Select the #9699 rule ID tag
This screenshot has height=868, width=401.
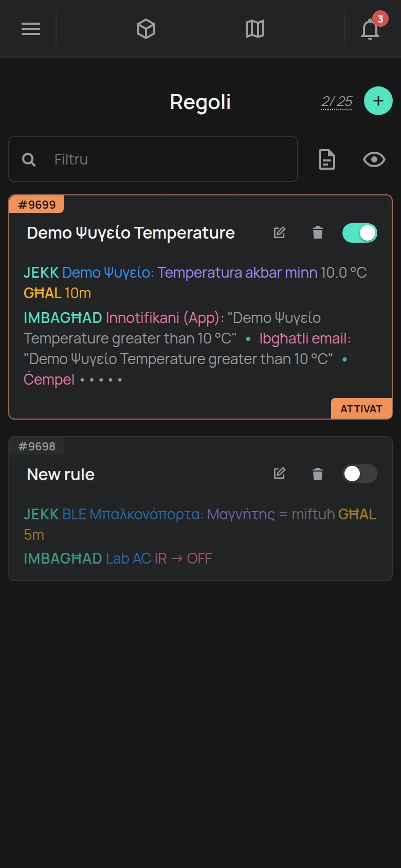pyautogui.click(x=37, y=204)
